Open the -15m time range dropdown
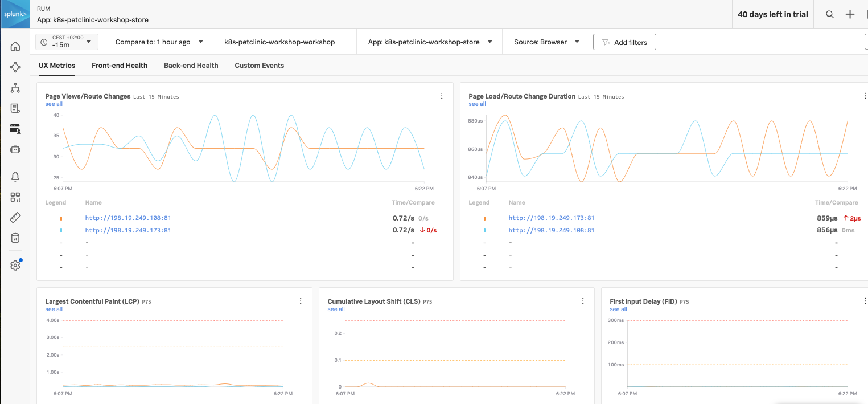This screenshot has height=404, width=868. (67, 42)
